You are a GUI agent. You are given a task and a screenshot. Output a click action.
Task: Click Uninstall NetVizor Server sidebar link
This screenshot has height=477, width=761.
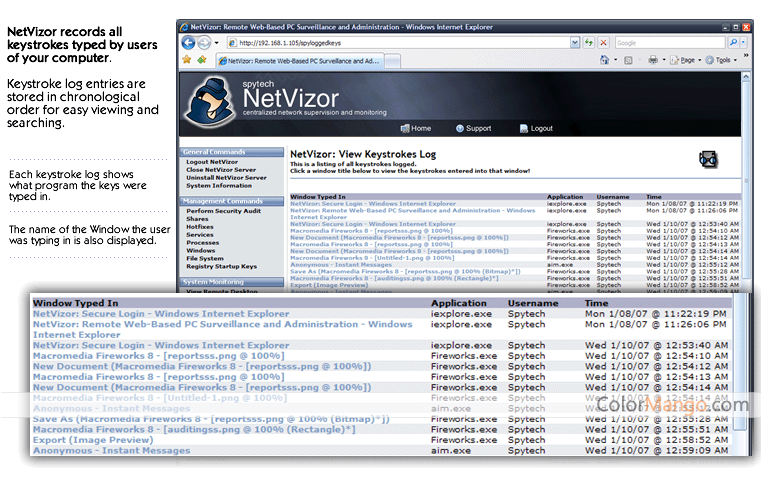tap(226, 178)
